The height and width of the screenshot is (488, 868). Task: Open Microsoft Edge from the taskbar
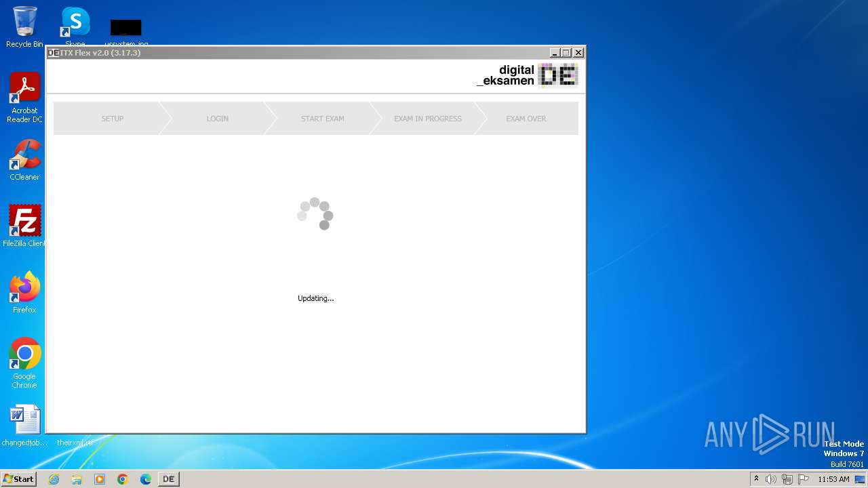click(146, 479)
